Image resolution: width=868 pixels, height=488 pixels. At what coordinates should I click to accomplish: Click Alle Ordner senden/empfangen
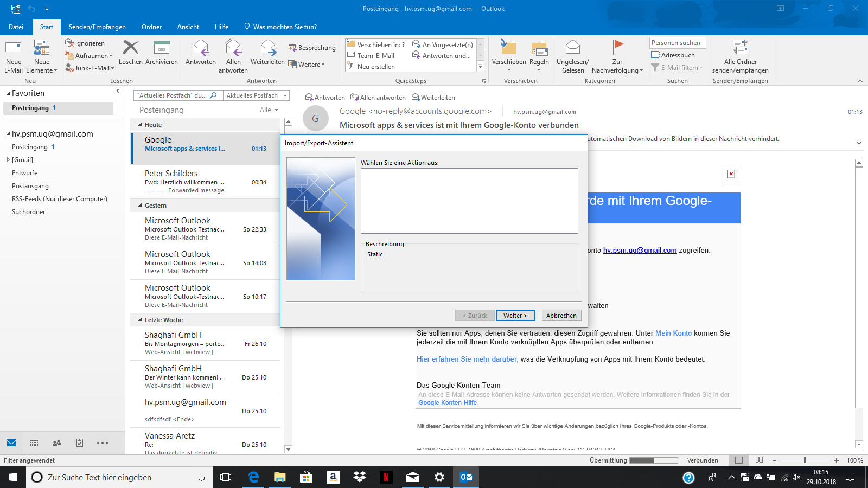pyautogui.click(x=741, y=56)
